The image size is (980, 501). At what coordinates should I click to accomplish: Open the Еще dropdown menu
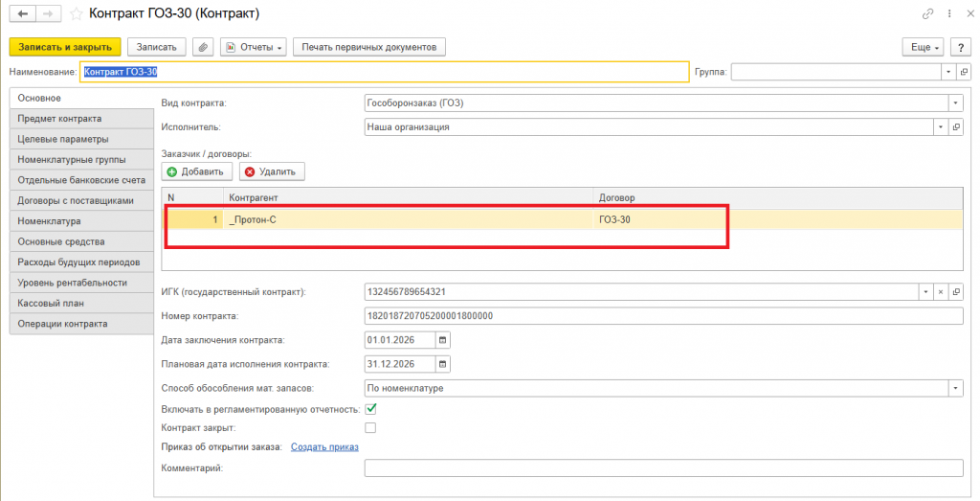[x=924, y=47]
